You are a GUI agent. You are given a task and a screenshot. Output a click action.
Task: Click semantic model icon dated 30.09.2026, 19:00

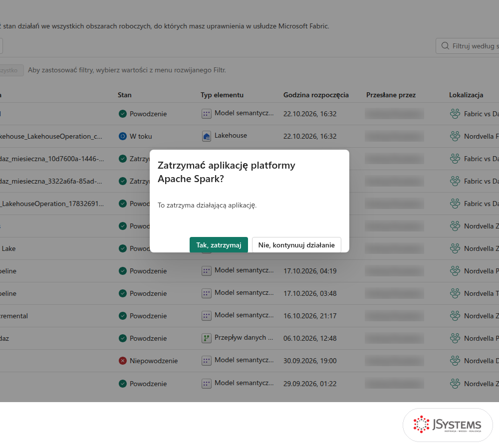[x=207, y=361]
